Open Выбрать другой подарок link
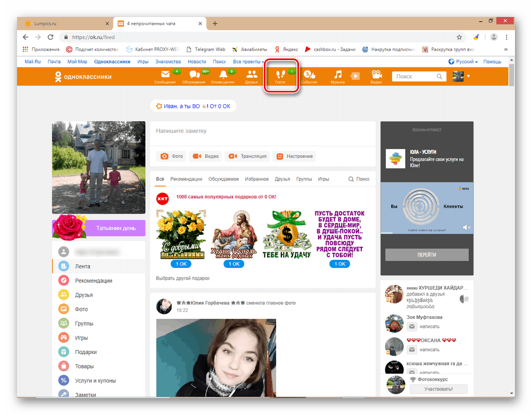Screen dimensions: 532x415 click(x=183, y=278)
